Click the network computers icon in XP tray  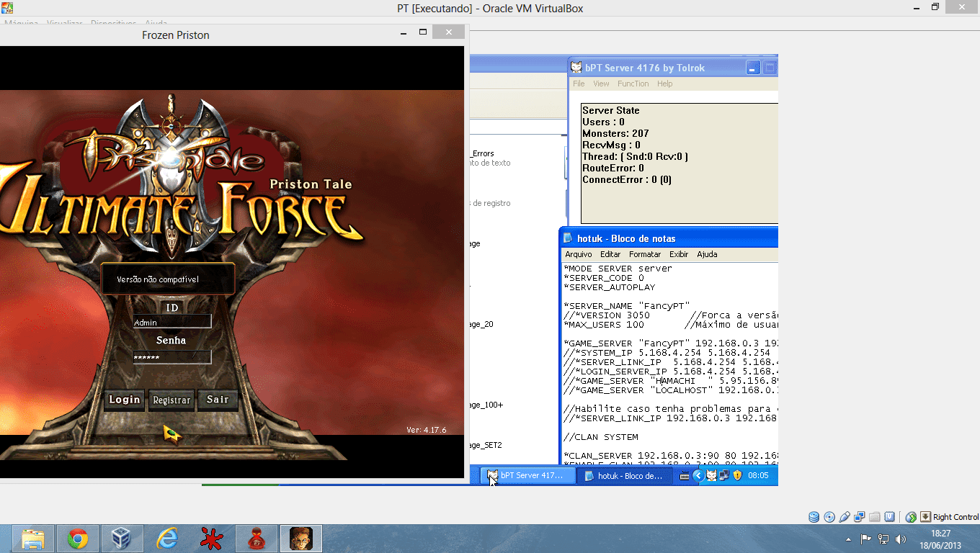(724, 475)
